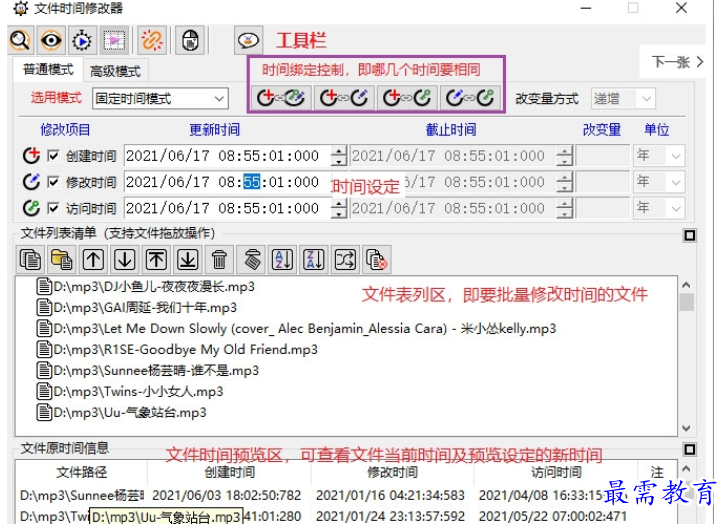Screen dimensions: 725x524
Task: Bind creation time with modification time
Action: (x=344, y=98)
